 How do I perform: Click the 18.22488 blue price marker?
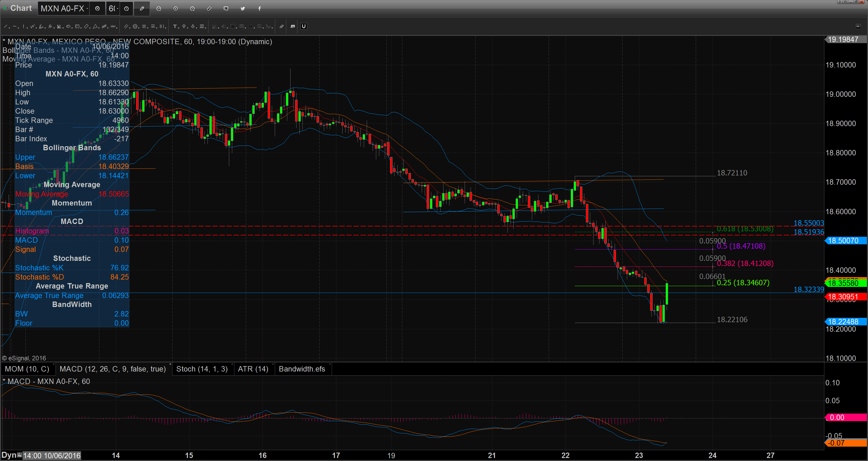click(845, 322)
